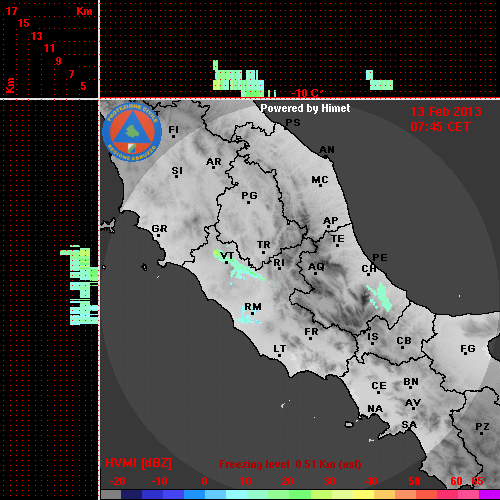Image resolution: width=500 pixels, height=500 pixels.
Task: Click the LT city label
Action: tap(280, 349)
